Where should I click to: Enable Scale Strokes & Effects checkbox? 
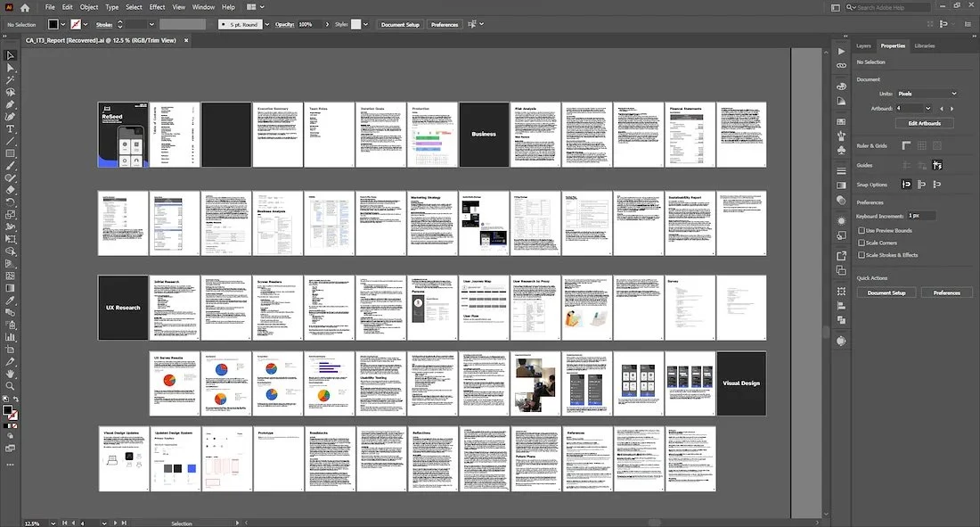click(x=862, y=255)
